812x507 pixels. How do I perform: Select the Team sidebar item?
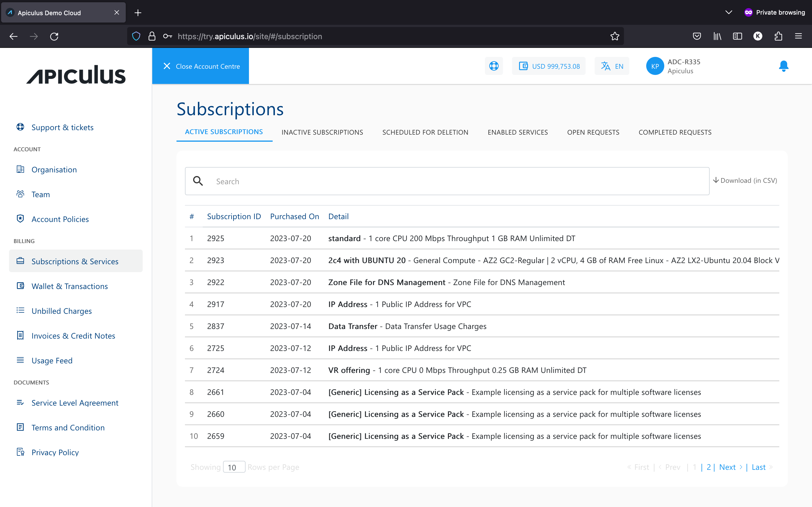point(40,194)
